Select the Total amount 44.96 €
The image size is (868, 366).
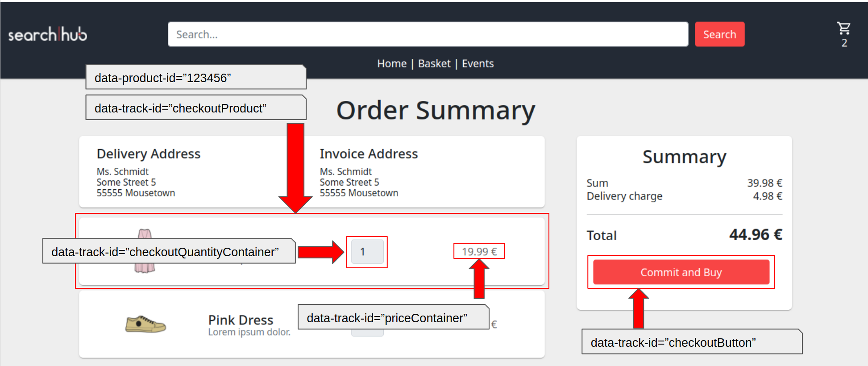pyautogui.click(x=756, y=235)
